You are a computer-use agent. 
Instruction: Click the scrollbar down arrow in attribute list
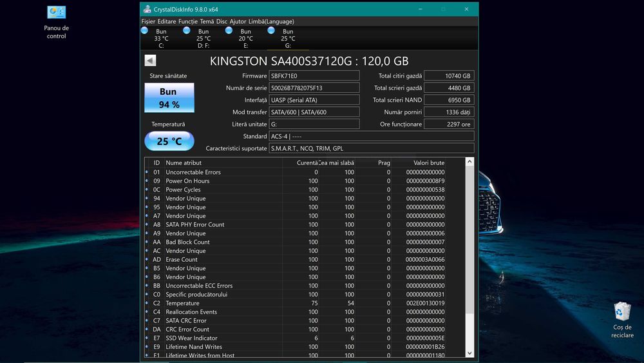[x=469, y=353]
